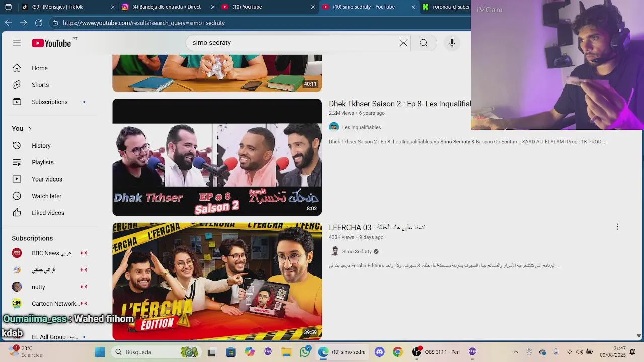Click the Les Inqualifiables channel avatar

[334, 127]
